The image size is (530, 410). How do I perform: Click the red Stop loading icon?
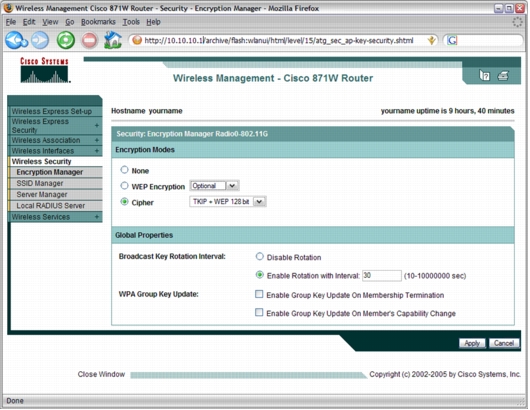click(x=89, y=40)
